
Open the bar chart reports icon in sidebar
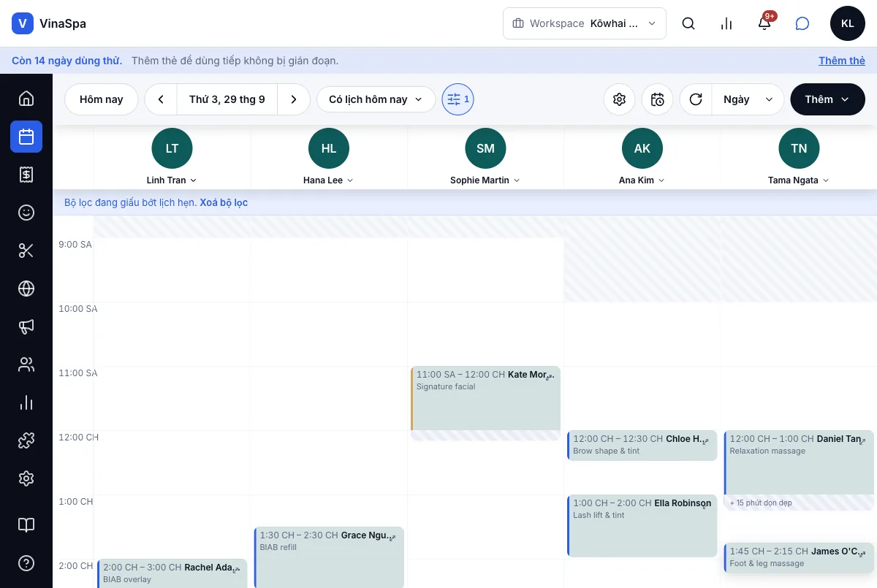click(x=26, y=402)
